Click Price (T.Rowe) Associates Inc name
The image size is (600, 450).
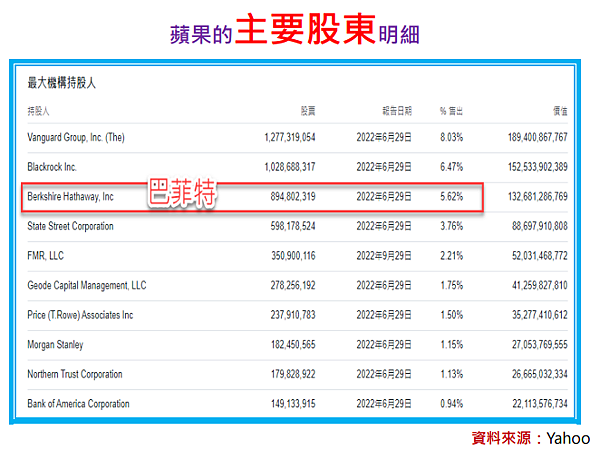pos(80,315)
